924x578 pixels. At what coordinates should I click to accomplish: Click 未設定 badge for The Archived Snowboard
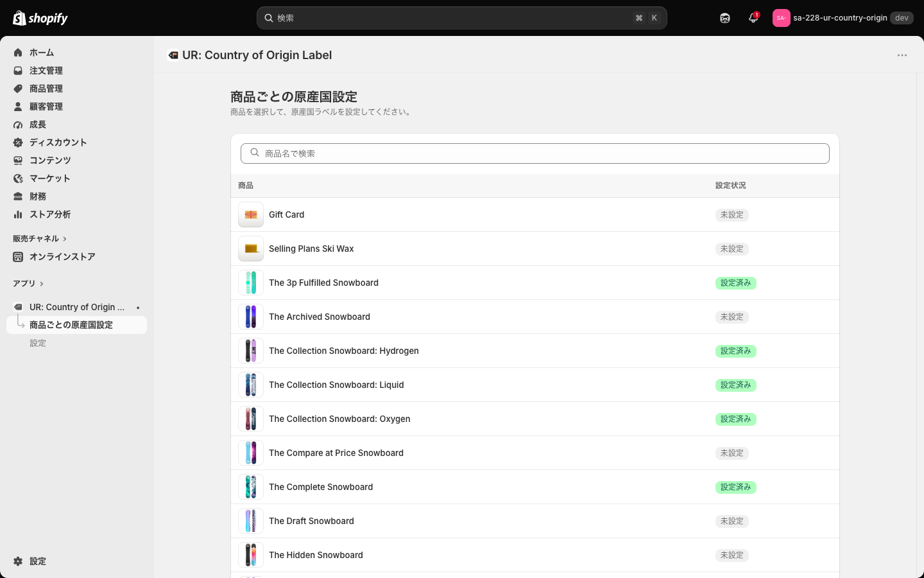tap(732, 317)
